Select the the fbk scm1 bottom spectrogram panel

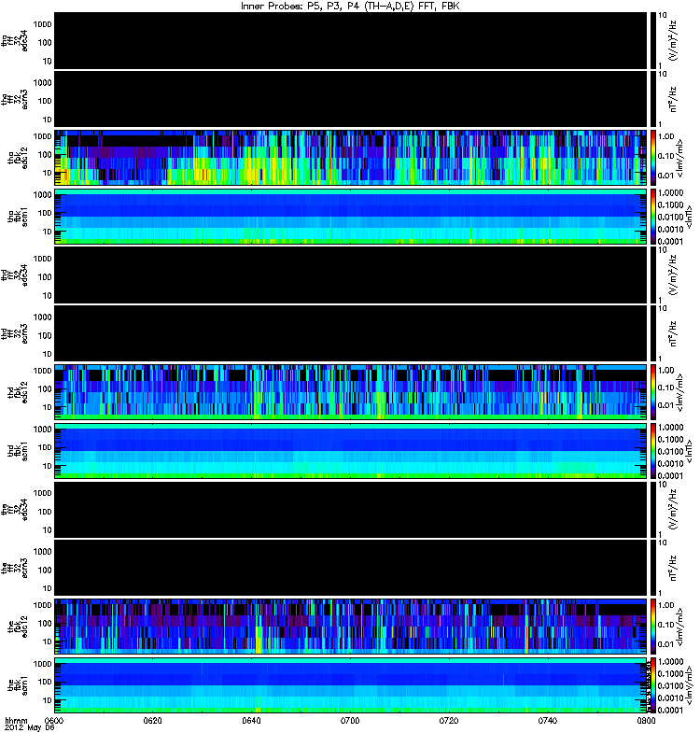351,685
